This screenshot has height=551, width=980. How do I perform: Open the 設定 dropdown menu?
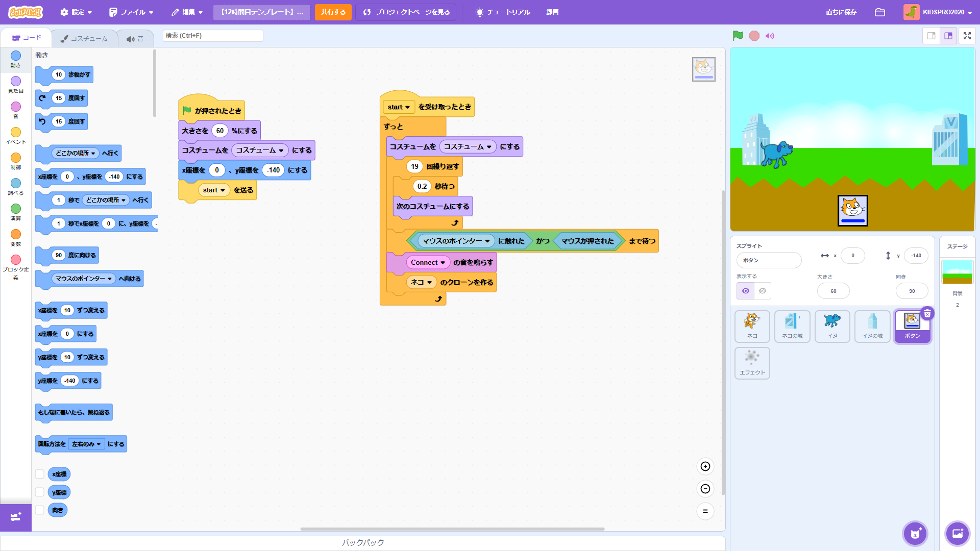[77, 12]
